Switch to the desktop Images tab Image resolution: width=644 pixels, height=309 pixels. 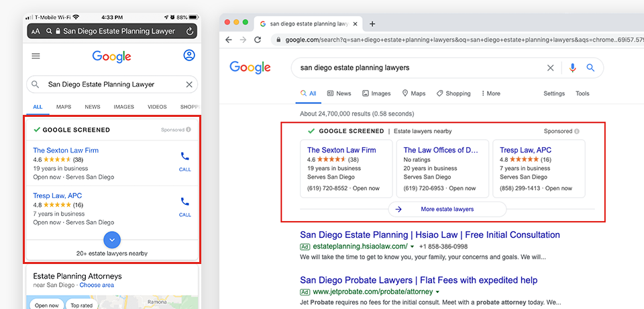pyautogui.click(x=376, y=93)
